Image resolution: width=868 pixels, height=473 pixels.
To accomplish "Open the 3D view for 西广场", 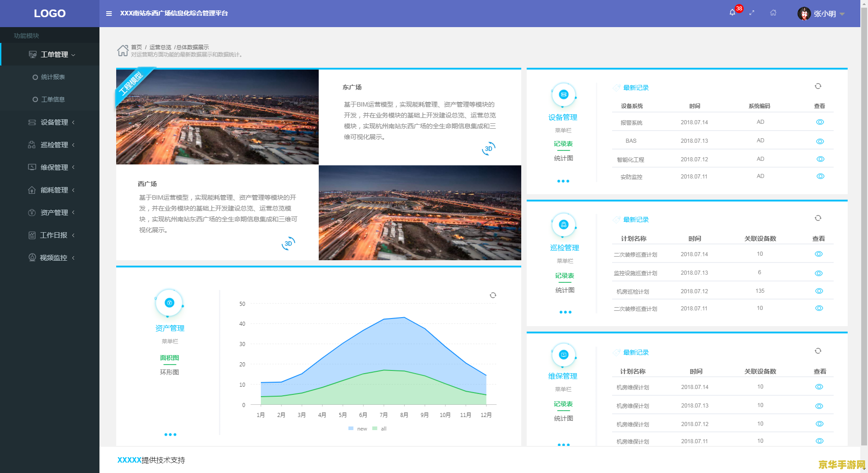I will (x=288, y=244).
